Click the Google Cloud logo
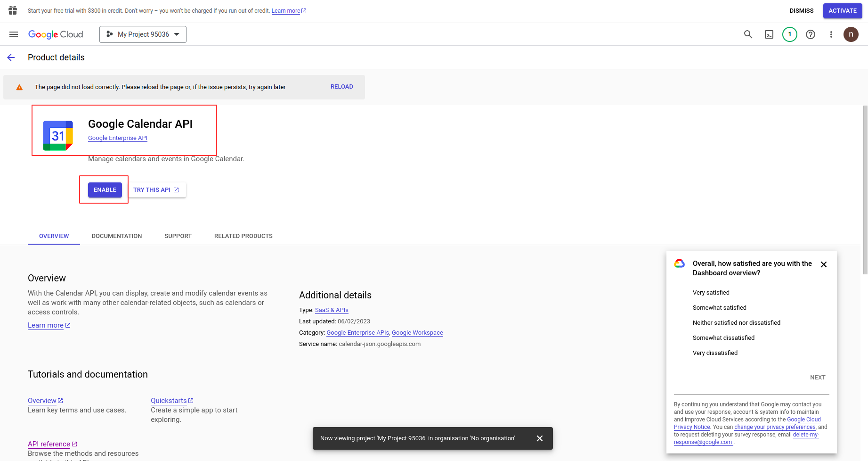868x461 pixels. tap(56, 34)
